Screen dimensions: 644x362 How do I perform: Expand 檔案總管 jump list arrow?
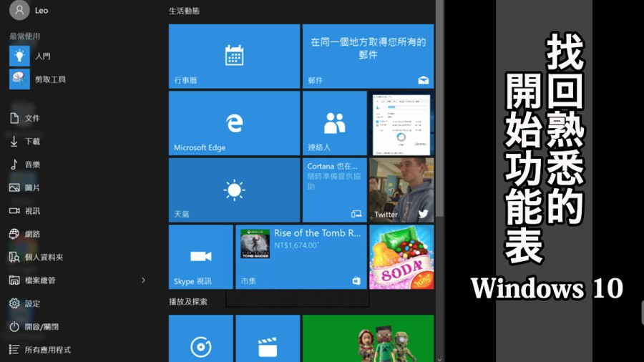[143, 280]
